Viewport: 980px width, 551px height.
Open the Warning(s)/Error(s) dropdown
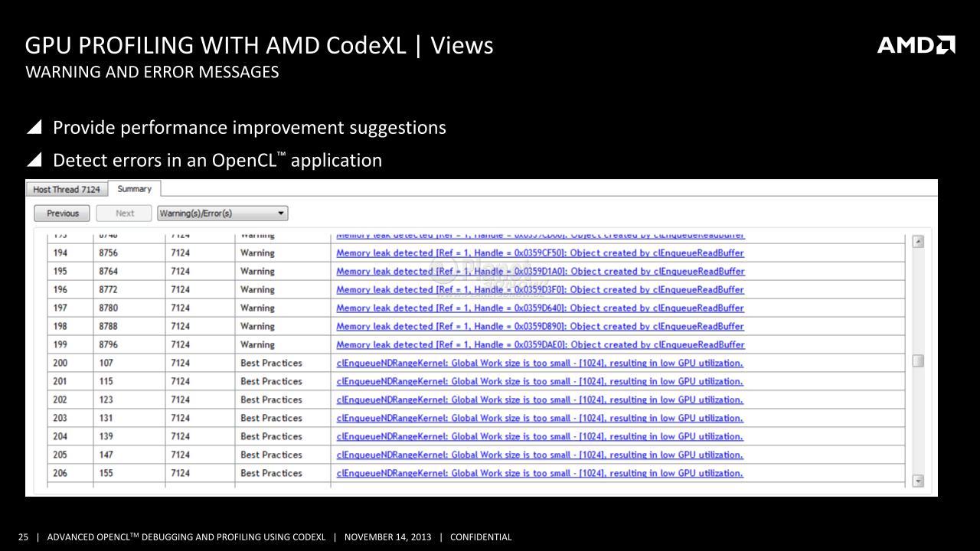pyautogui.click(x=223, y=214)
